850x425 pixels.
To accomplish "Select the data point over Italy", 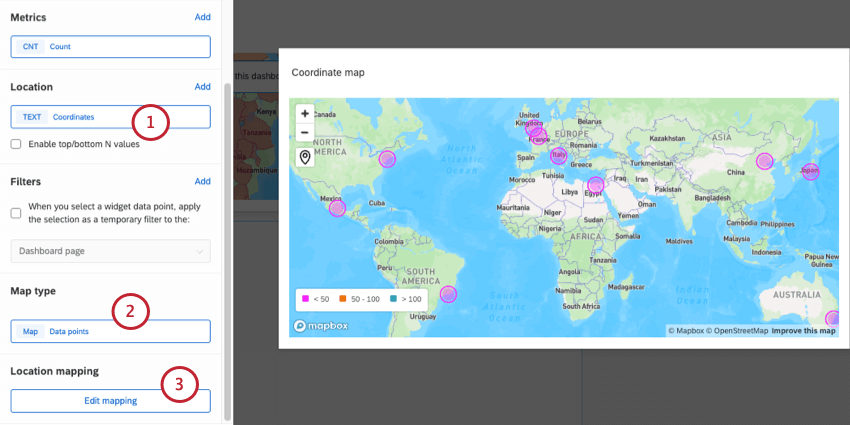I will pos(558,156).
